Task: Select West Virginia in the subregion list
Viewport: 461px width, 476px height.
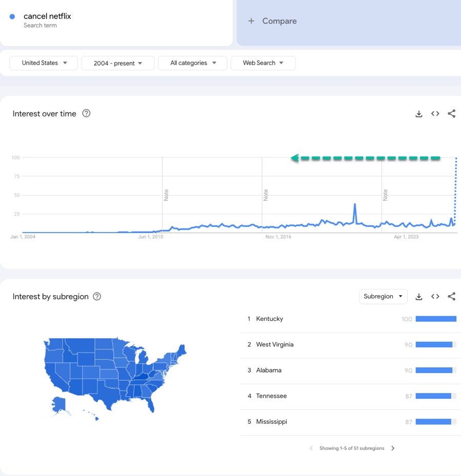Action: click(275, 345)
